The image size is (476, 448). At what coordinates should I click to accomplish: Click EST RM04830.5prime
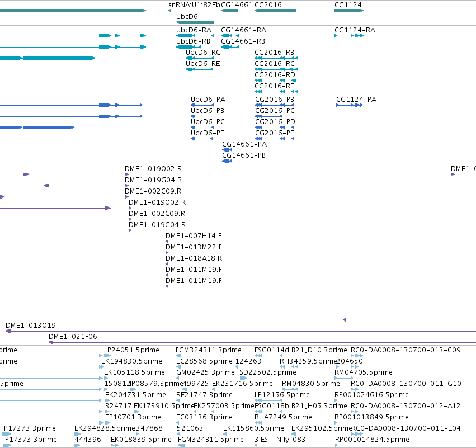290,390
